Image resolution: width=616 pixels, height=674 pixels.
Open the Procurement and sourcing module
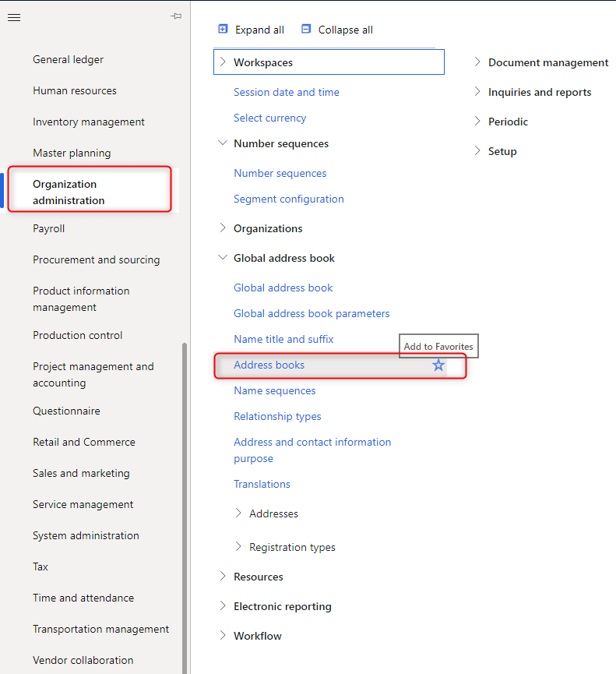[96, 259]
